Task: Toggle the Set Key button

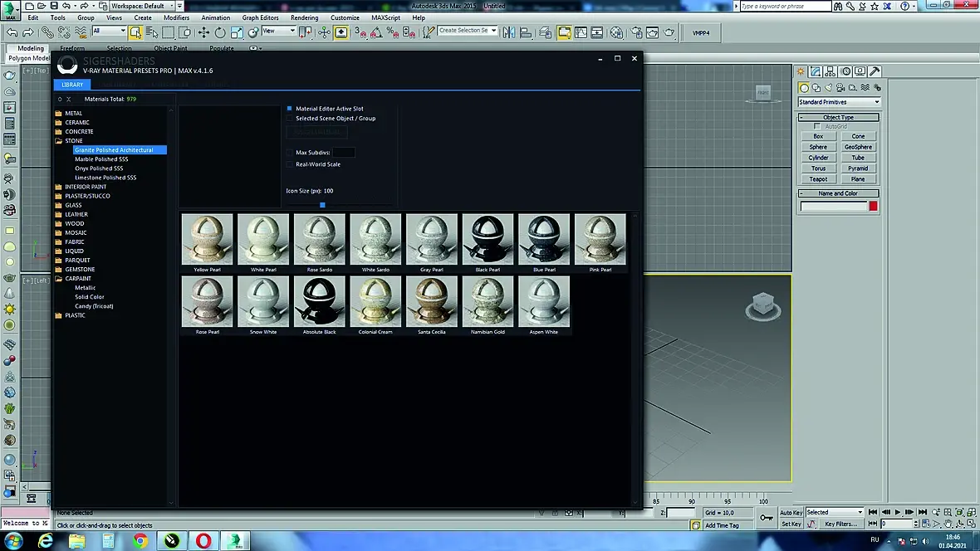Action: [791, 524]
